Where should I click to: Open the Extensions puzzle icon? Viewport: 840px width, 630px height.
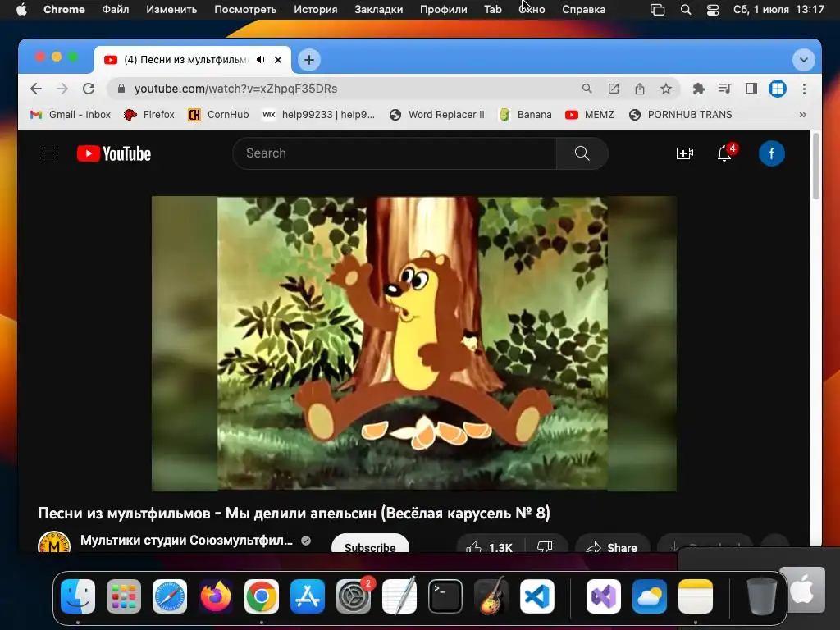(699, 89)
